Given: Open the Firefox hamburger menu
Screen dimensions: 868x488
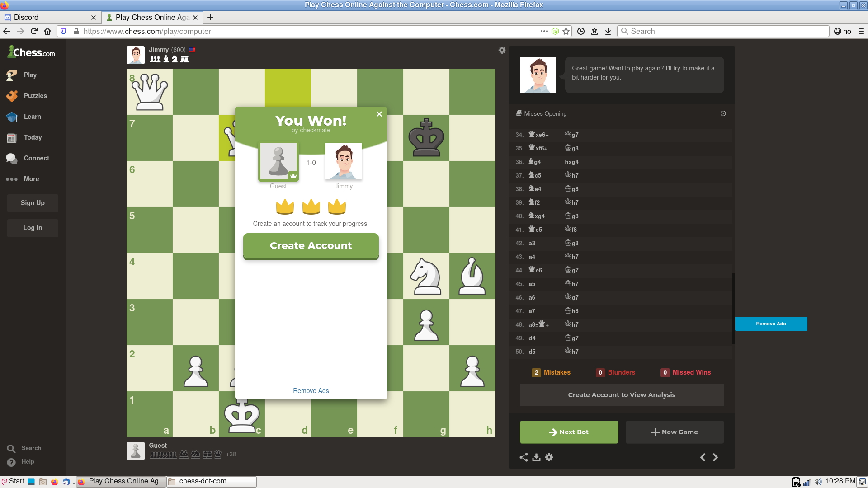Looking at the screenshot, I should tap(861, 31).
